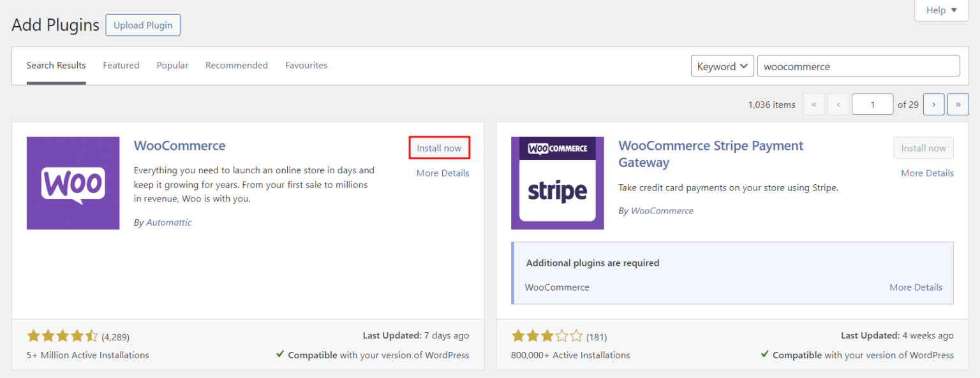Expand the Help dropdown panel
Image resolution: width=980 pixels, height=378 pixels.
[x=940, y=10]
